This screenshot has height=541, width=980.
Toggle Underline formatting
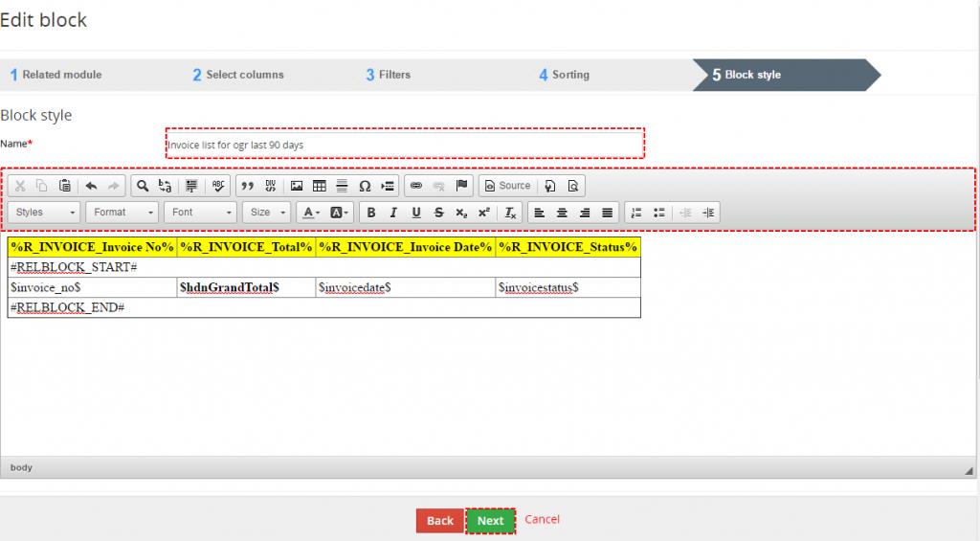(x=416, y=213)
